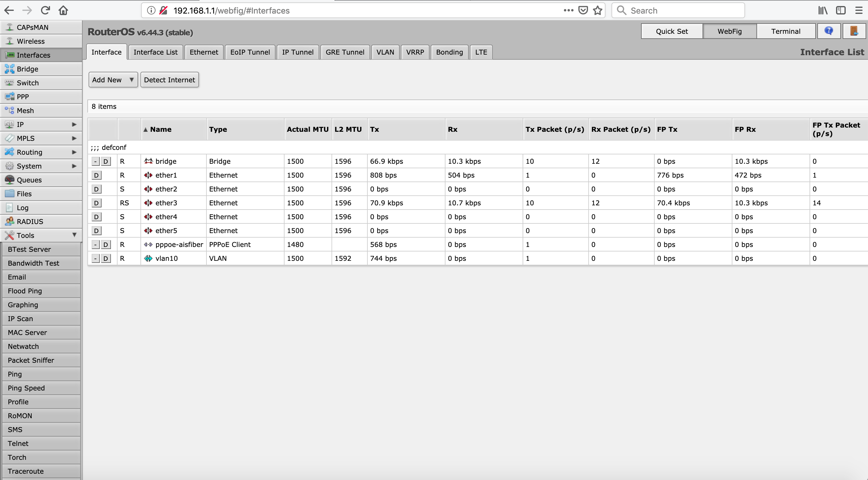The height and width of the screenshot is (480, 868).
Task: Click the minus button for pppoe-aisfiber
Action: [x=95, y=245]
